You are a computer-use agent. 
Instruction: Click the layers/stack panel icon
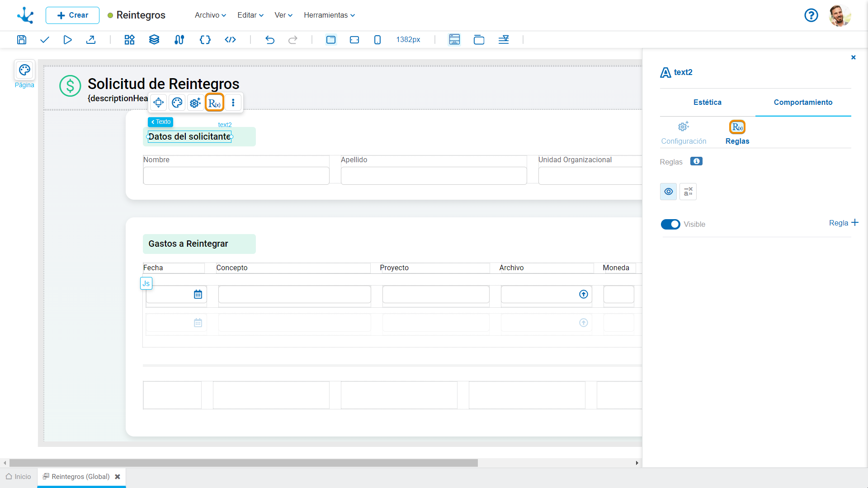pyautogui.click(x=154, y=39)
